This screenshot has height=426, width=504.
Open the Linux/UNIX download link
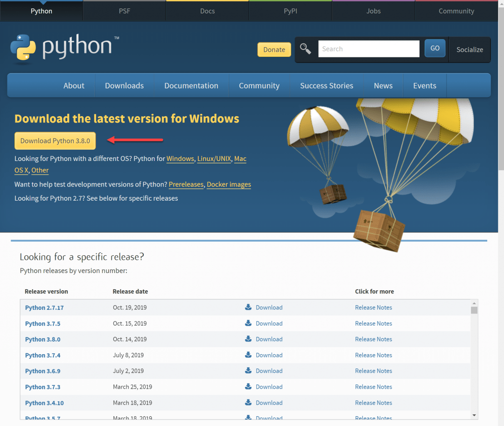pos(214,159)
